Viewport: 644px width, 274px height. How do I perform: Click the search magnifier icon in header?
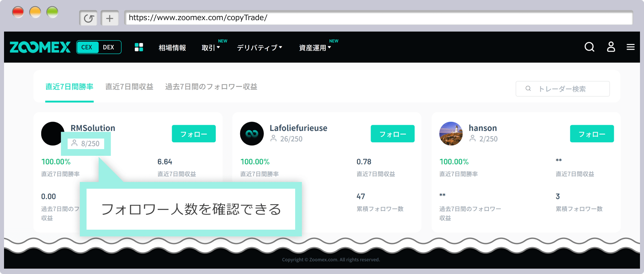tap(589, 47)
